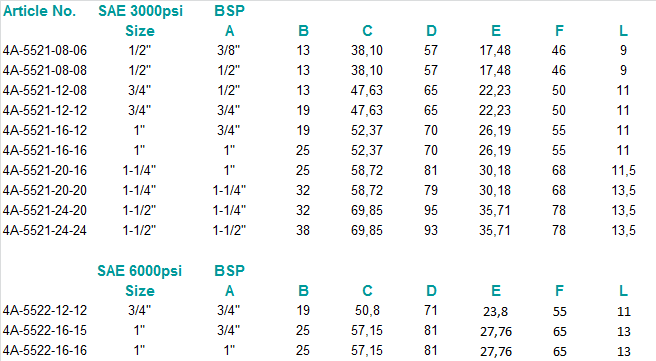Click BSP header above 3000psi table
656x361 pixels.
pyautogui.click(x=229, y=11)
